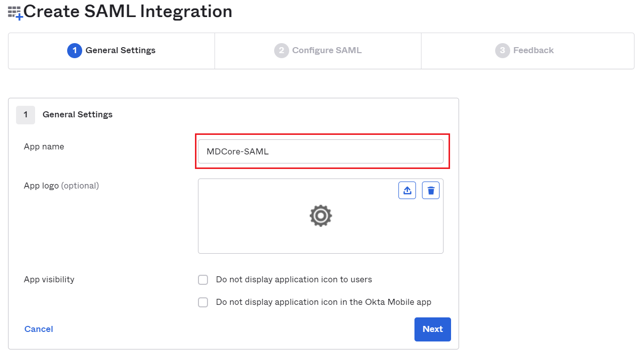The width and height of the screenshot is (644, 354).
Task: Check Do not display icon in Okta Mobile app
Action: pos(203,302)
